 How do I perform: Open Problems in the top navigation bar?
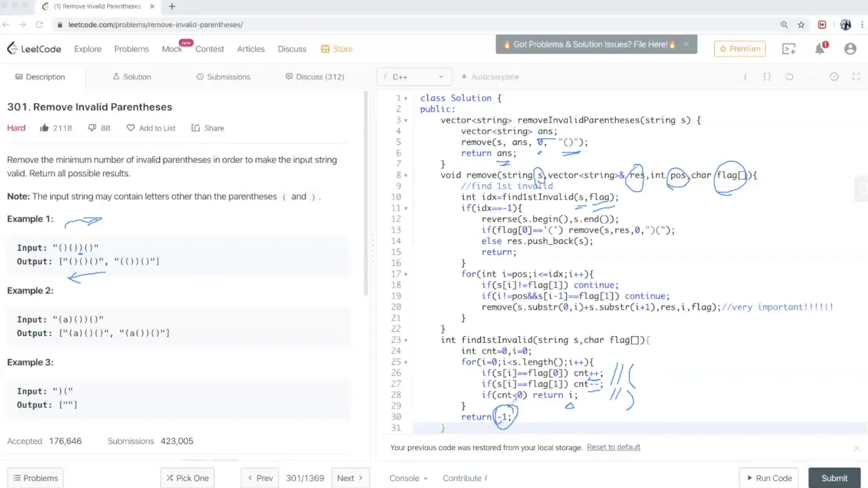pyautogui.click(x=132, y=49)
